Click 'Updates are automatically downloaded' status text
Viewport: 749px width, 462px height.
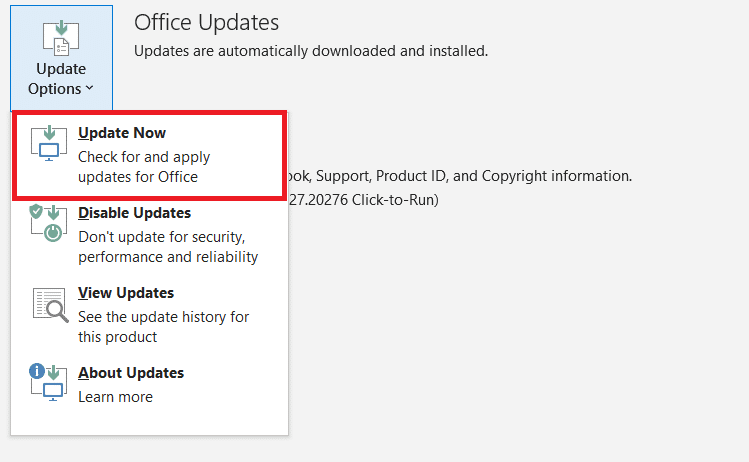(x=311, y=50)
